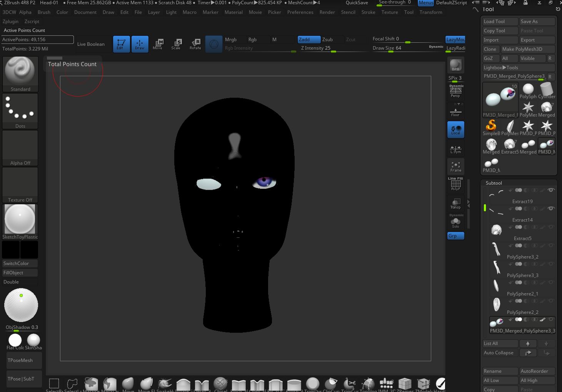
Task: Toggle Zadd sculpt mode
Action: point(309,40)
